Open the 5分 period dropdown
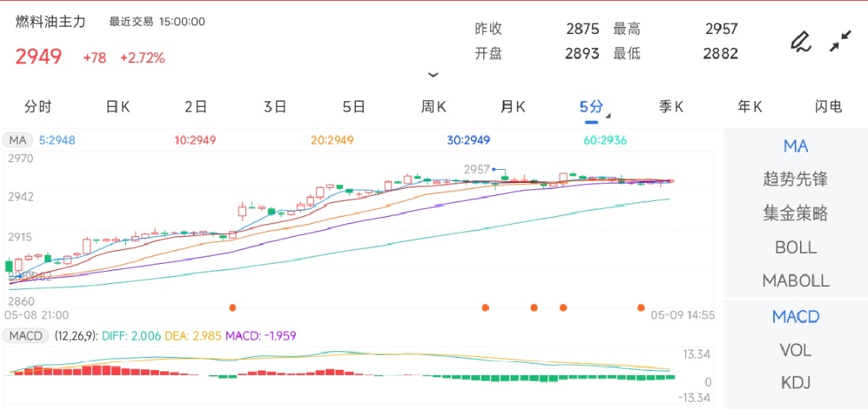Screen dimensions: 868x409 point(593,107)
